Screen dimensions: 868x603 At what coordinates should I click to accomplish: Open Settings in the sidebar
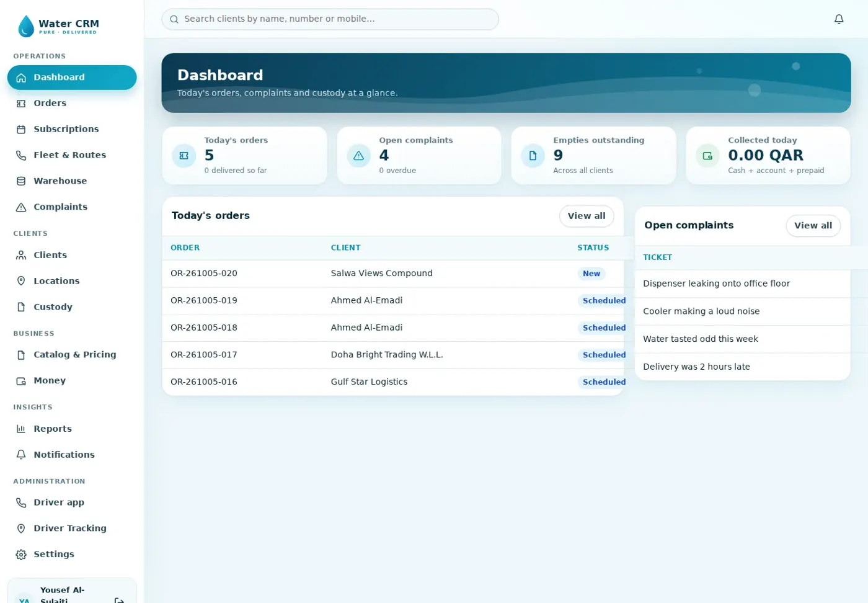coord(72,555)
